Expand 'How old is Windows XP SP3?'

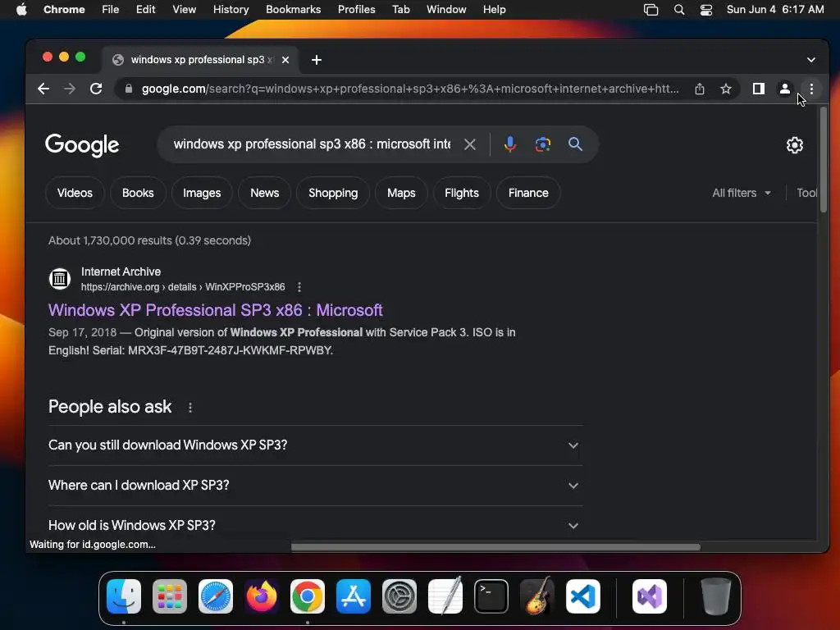pyautogui.click(x=316, y=526)
